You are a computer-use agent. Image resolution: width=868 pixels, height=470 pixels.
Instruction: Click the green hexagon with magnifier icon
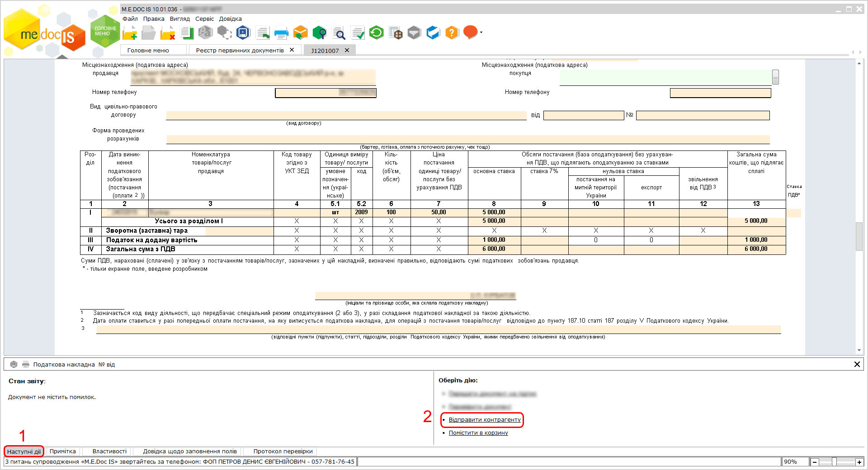coord(320,33)
